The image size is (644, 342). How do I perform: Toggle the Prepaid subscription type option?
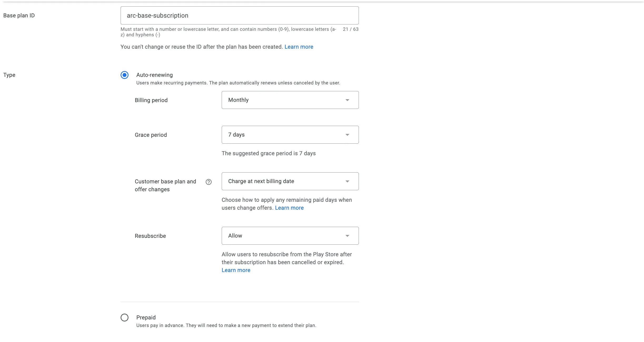(x=125, y=317)
